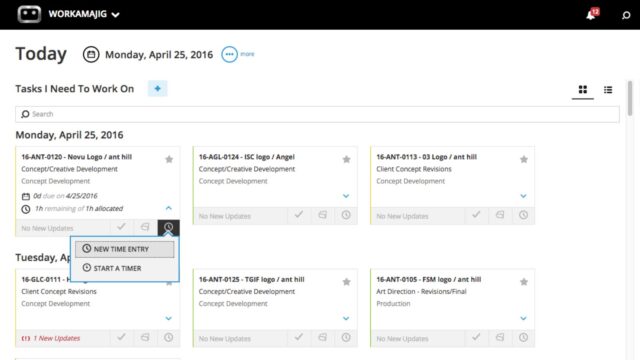The height and width of the screenshot is (360, 640).
Task: Choose New Time Entry from popup
Action: tap(124, 249)
